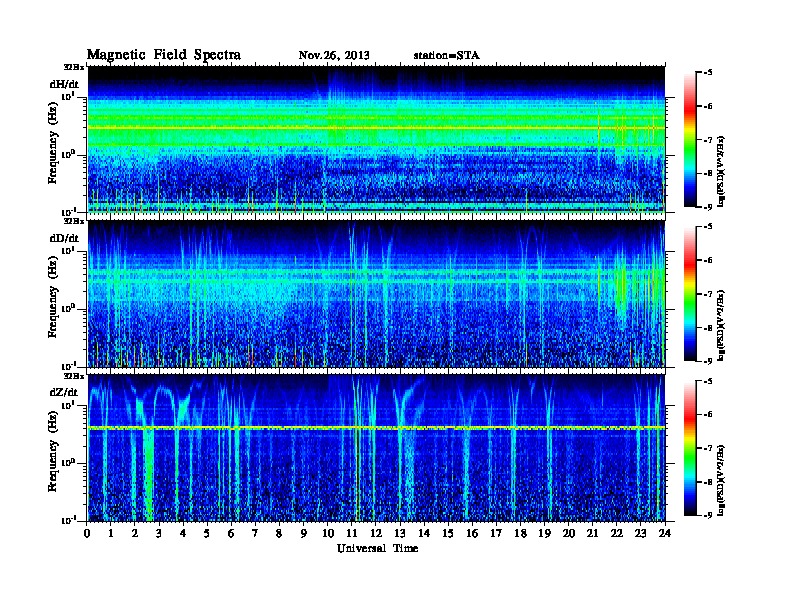The width and height of the screenshot is (792, 612).
Task: Click the dZ/dt panel color bar
Action: [690, 448]
